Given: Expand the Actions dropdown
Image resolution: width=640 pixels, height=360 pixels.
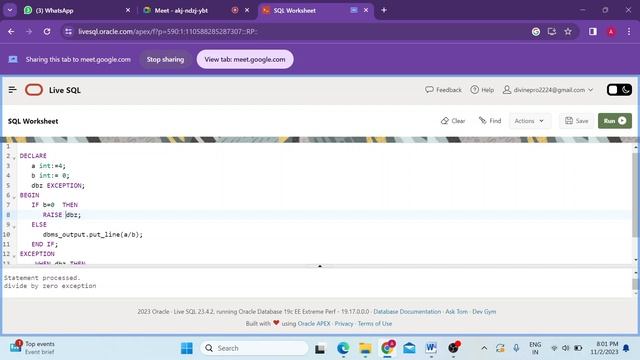Looking at the screenshot, I should 529,121.
